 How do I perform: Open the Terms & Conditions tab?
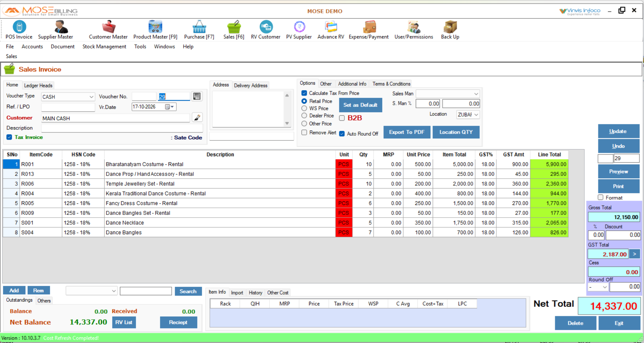point(391,84)
